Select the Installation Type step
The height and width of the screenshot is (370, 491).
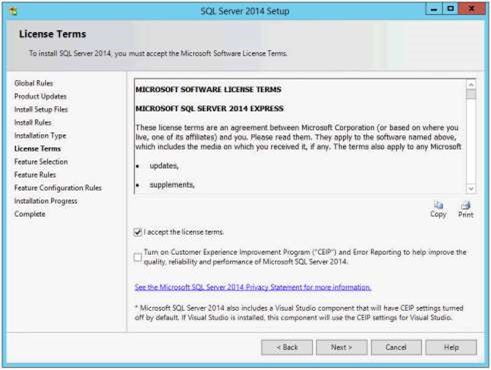tap(40, 136)
